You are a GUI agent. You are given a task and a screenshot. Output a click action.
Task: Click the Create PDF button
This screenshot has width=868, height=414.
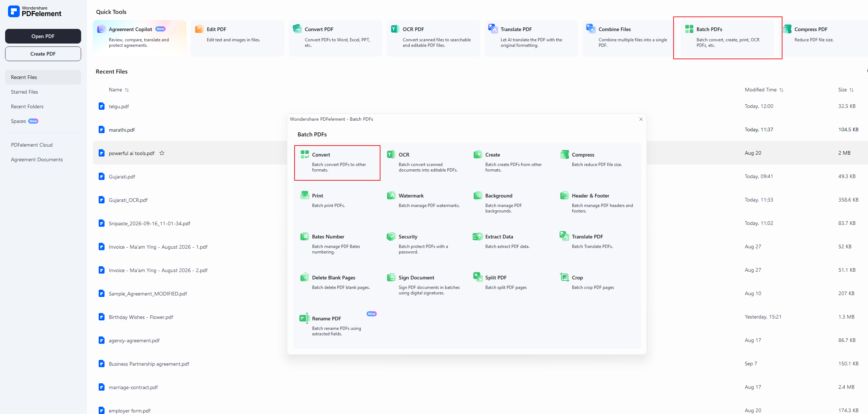click(x=43, y=54)
